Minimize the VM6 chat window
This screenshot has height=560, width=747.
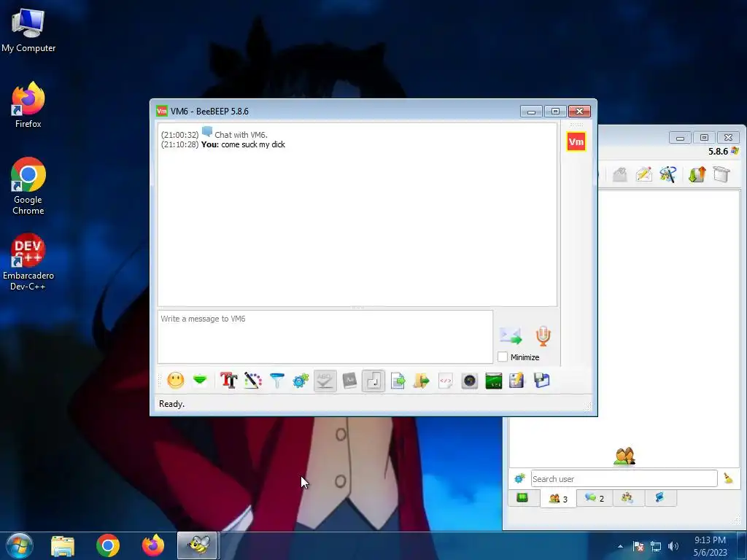pyautogui.click(x=531, y=111)
